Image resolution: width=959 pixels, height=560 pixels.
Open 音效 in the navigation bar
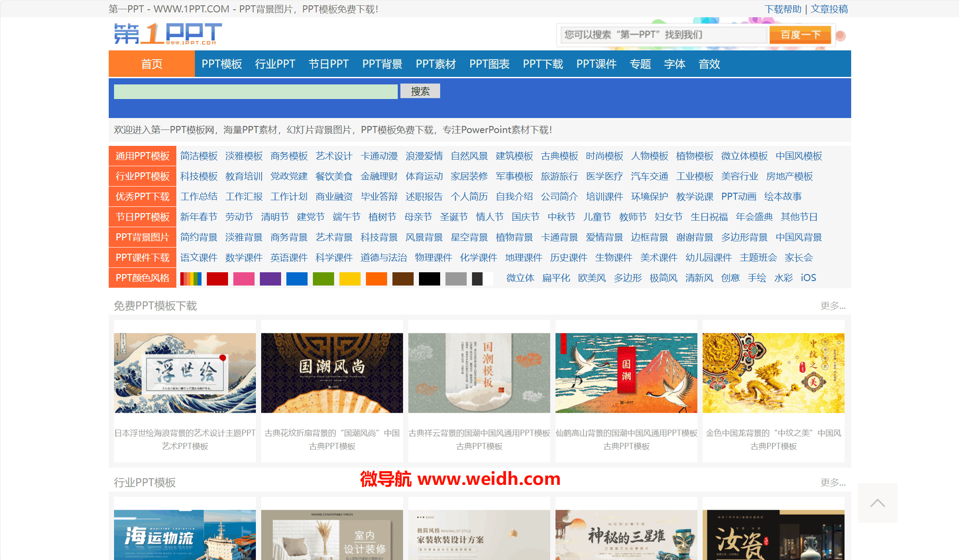pyautogui.click(x=709, y=64)
